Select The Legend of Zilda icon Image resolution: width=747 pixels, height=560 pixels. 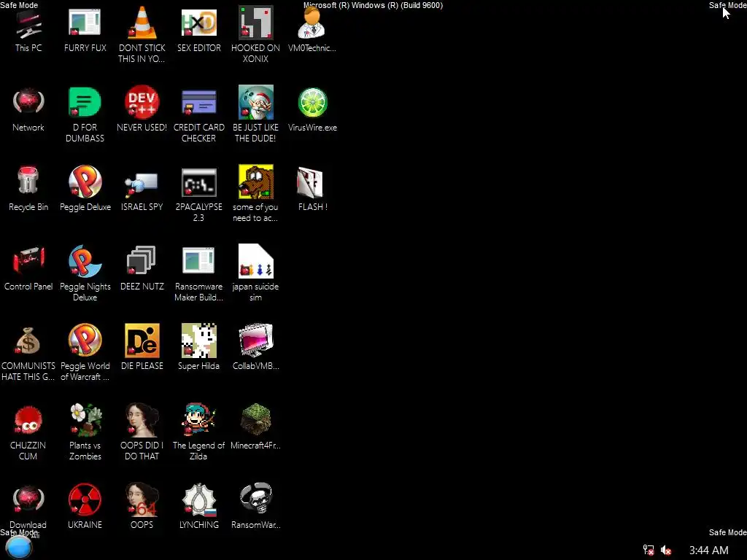pos(198,419)
